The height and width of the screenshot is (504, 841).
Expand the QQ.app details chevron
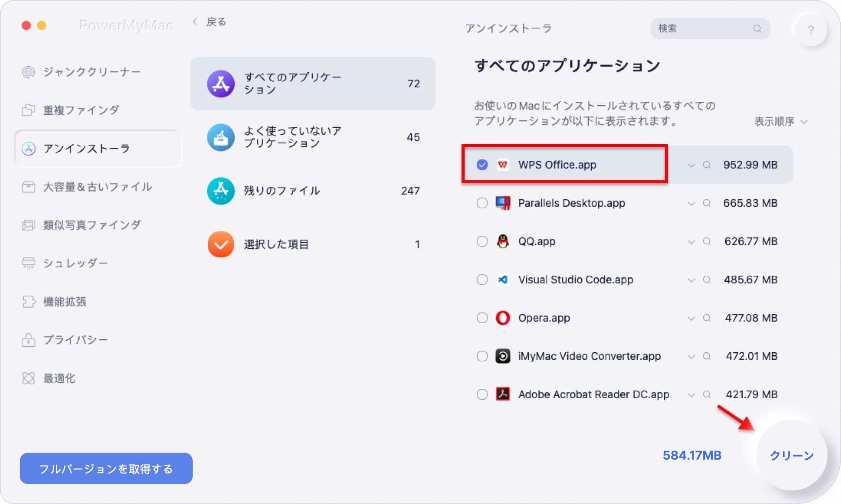coord(691,241)
